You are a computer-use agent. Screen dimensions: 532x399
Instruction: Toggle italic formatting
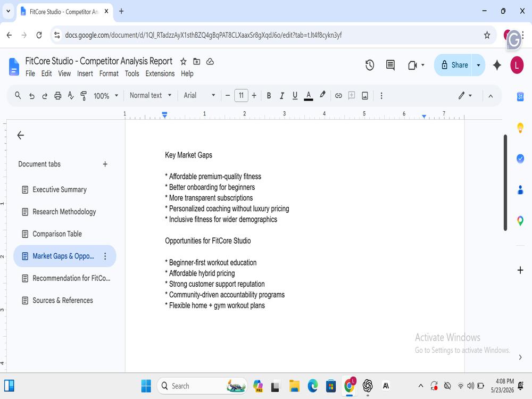click(x=281, y=96)
